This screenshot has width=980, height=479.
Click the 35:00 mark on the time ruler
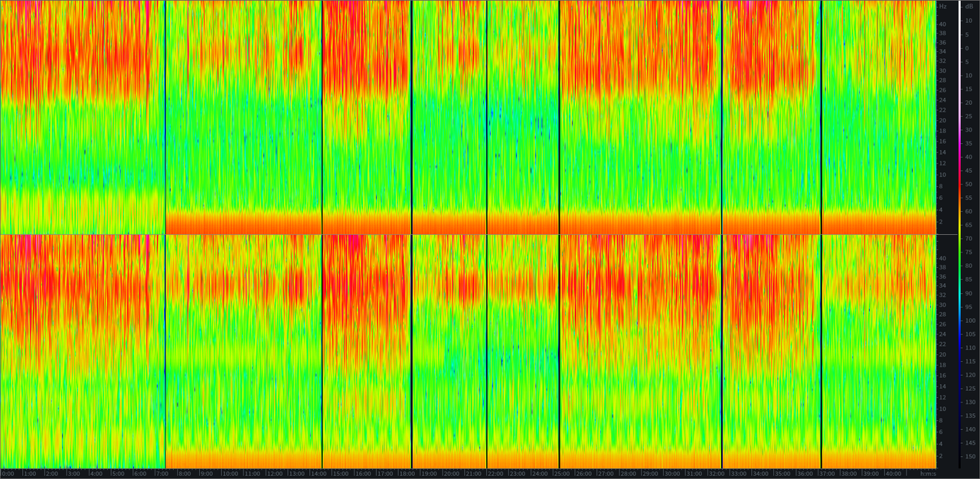784,474
